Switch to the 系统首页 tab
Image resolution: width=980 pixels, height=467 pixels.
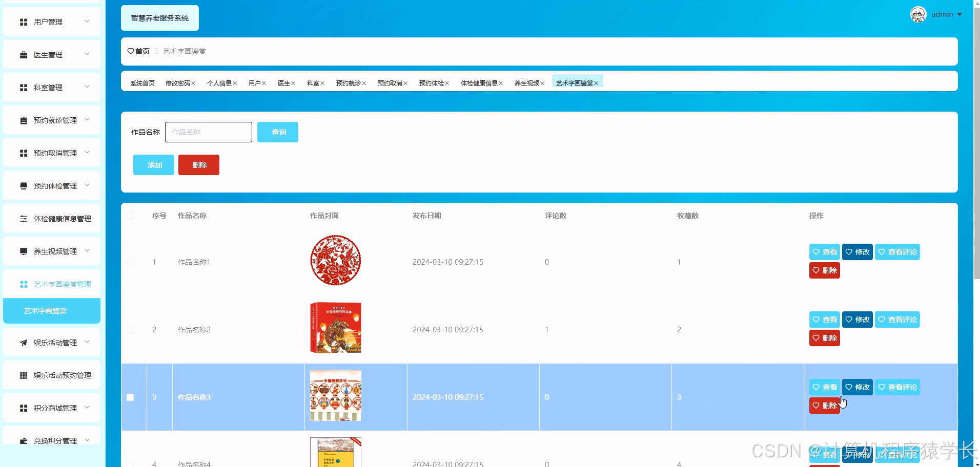142,83
